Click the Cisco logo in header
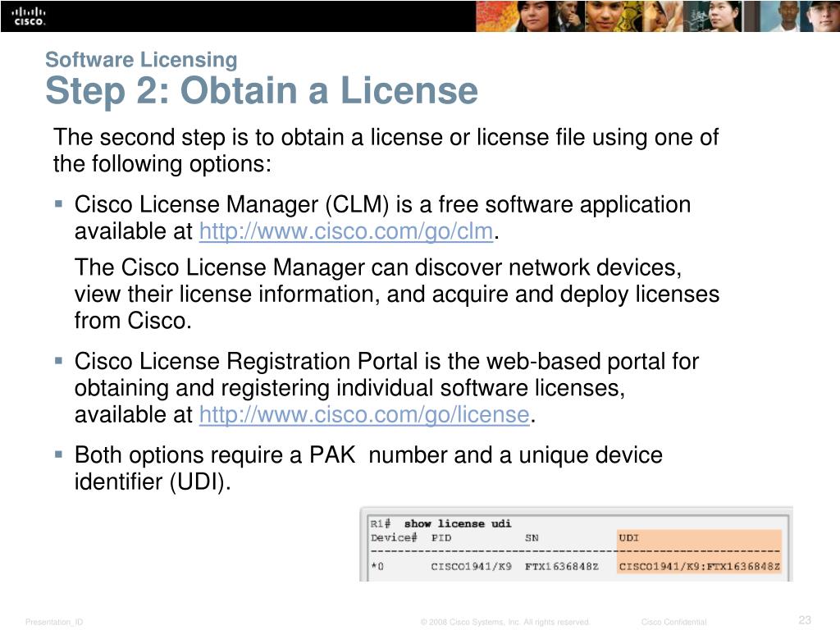The height and width of the screenshot is (630, 840). click(29, 16)
